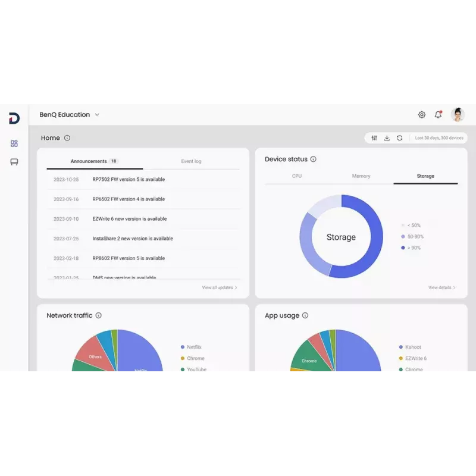Click the 2023-10-25 date entry
The height and width of the screenshot is (476, 476).
66,180
